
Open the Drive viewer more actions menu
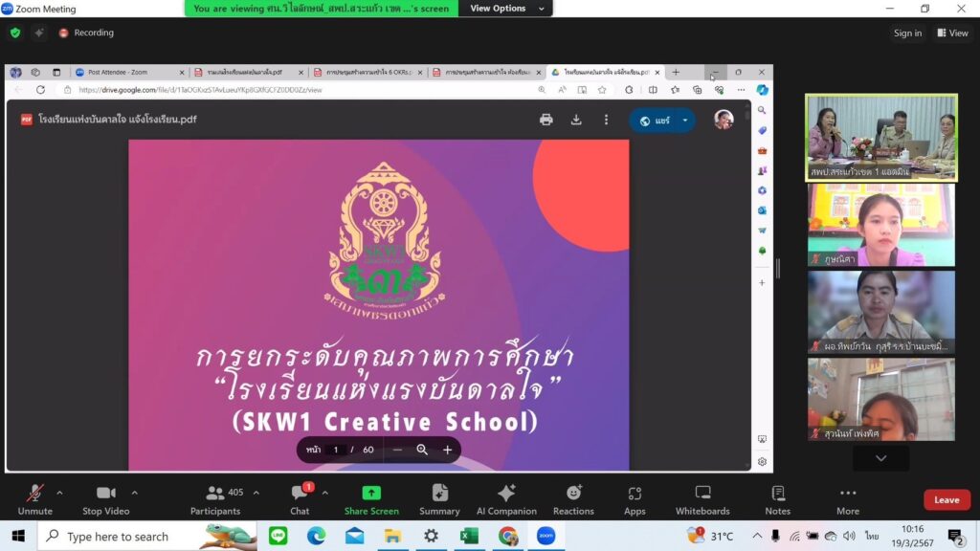click(x=606, y=120)
